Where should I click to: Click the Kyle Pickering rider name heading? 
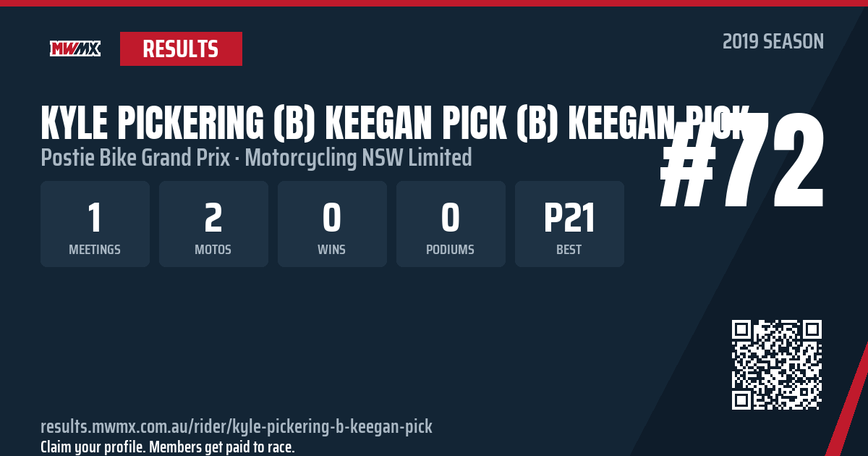click(394, 124)
